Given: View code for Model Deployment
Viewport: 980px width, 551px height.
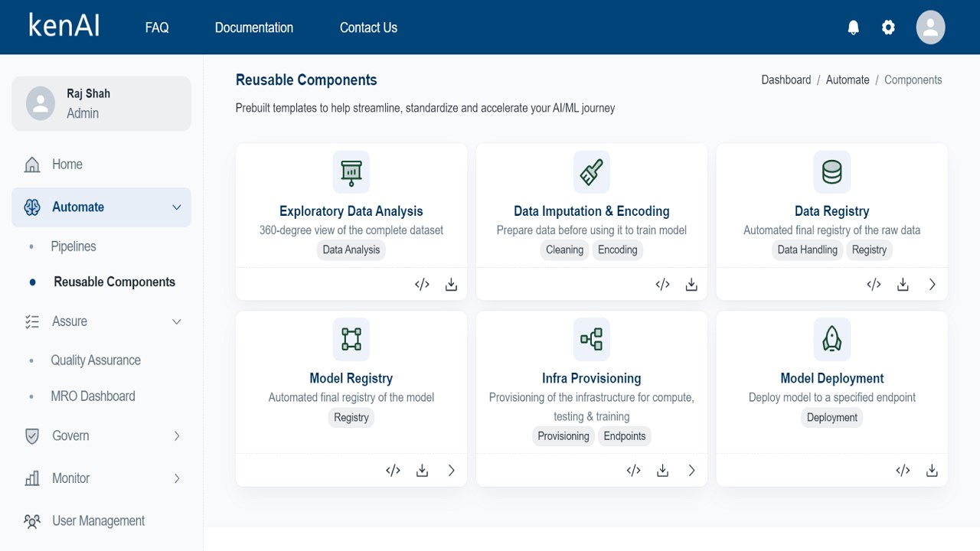Looking at the screenshot, I should click(x=903, y=471).
